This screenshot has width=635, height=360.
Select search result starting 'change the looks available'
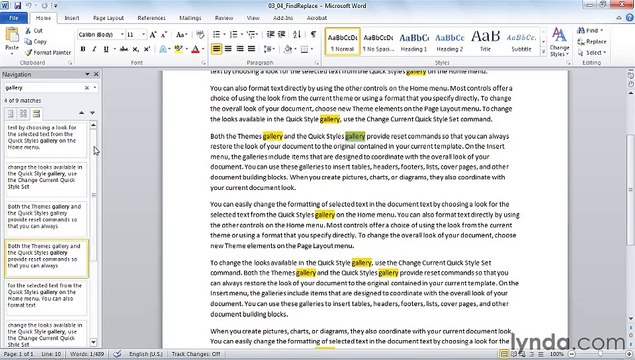click(46, 177)
